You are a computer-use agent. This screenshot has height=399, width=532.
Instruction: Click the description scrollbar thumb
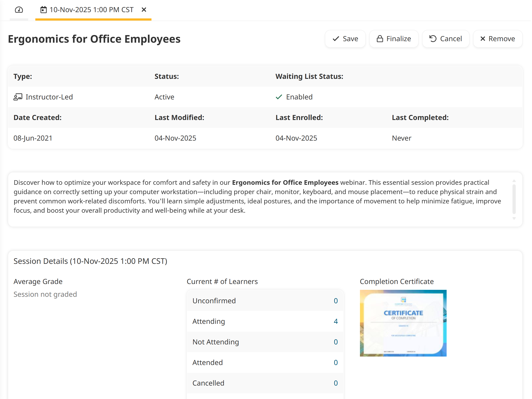tap(514, 199)
